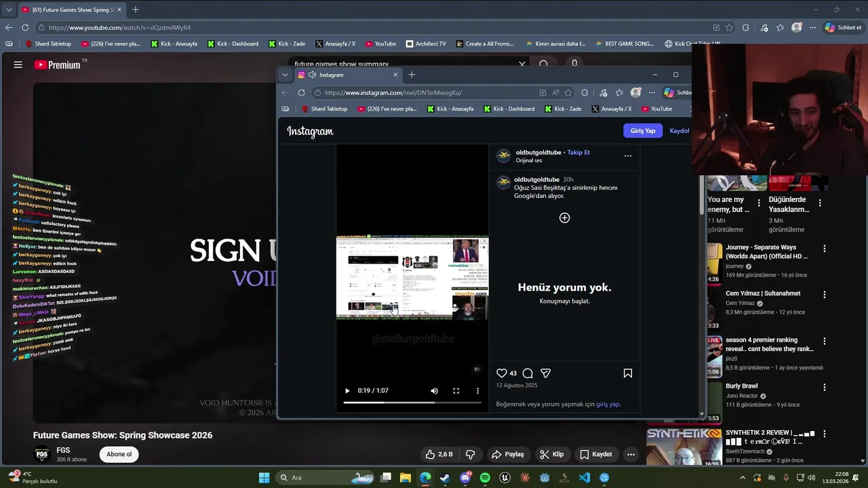Enter fullscreen on the Instagram reel
868x488 pixels.
456,391
